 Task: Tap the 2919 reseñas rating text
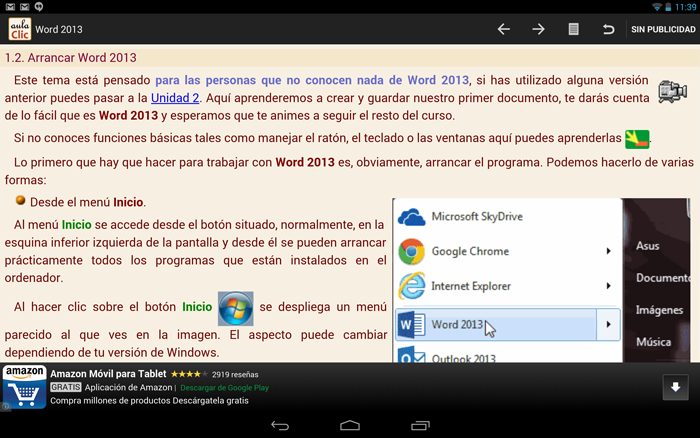[235, 375]
